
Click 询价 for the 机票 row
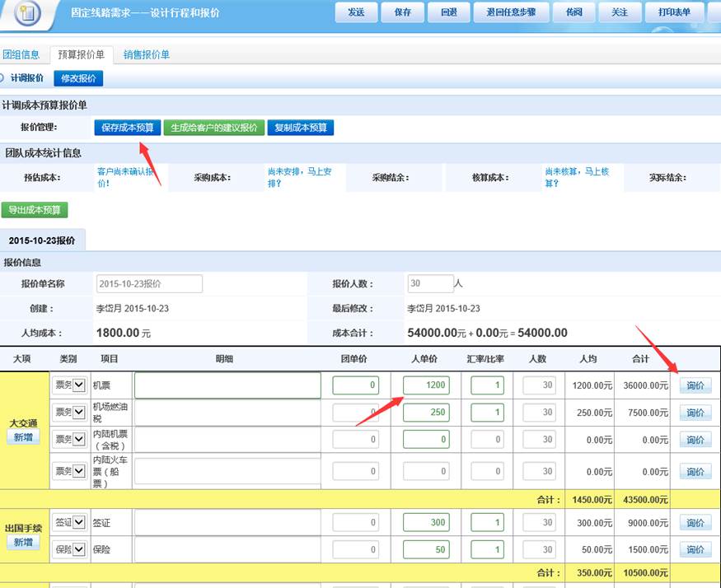tap(695, 385)
